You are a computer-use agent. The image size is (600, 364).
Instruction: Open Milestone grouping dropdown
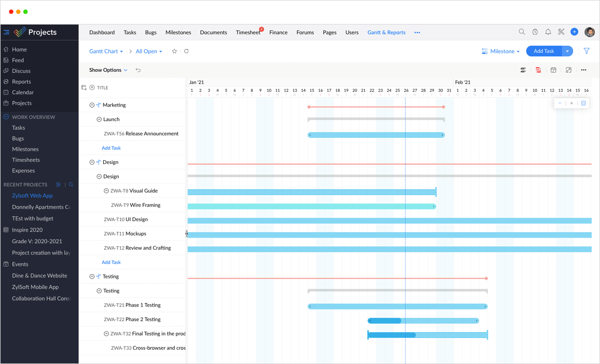(501, 51)
